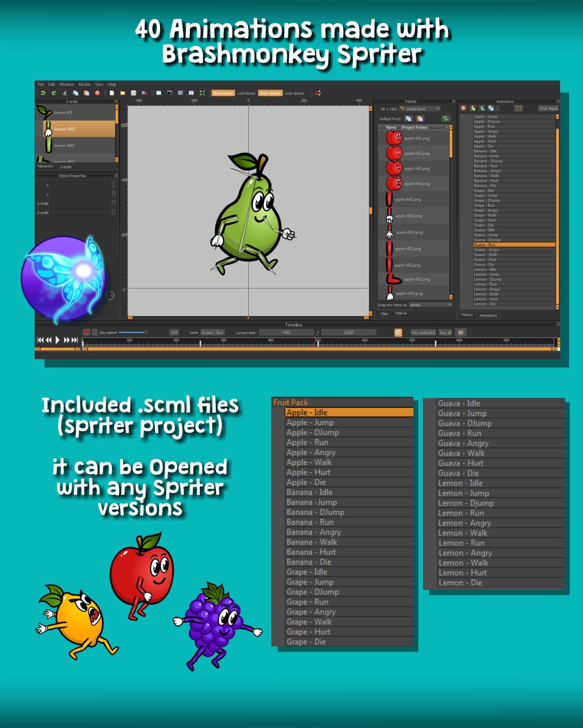
Task: Open the Alt+Click 'create bone' dropdown
Action: coord(420,109)
